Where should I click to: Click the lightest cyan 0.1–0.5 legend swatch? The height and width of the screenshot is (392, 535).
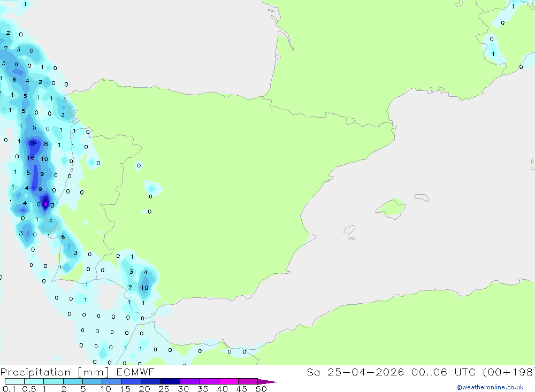point(14,381)
